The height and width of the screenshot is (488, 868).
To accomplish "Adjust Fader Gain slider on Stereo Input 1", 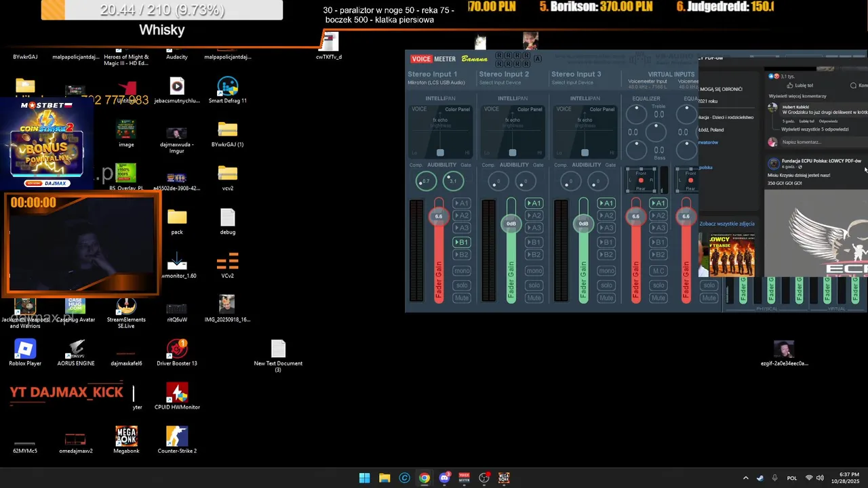I will tap(439, 216).
